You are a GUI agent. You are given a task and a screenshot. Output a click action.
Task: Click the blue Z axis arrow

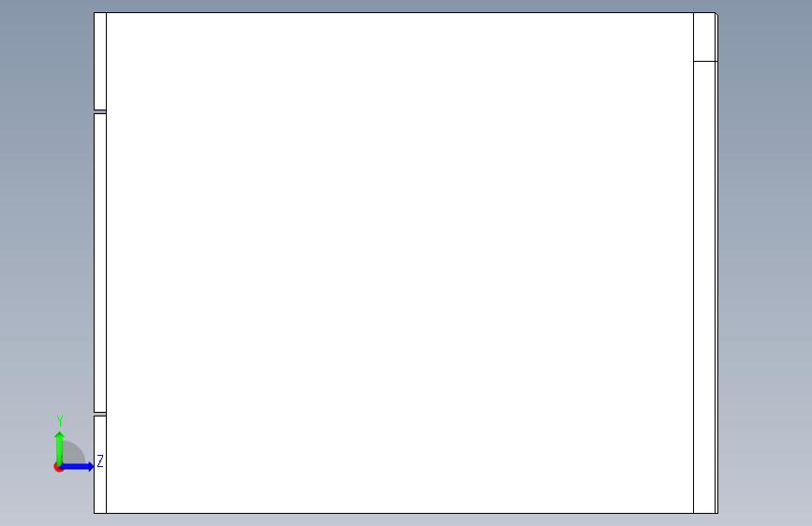(78, 466)
